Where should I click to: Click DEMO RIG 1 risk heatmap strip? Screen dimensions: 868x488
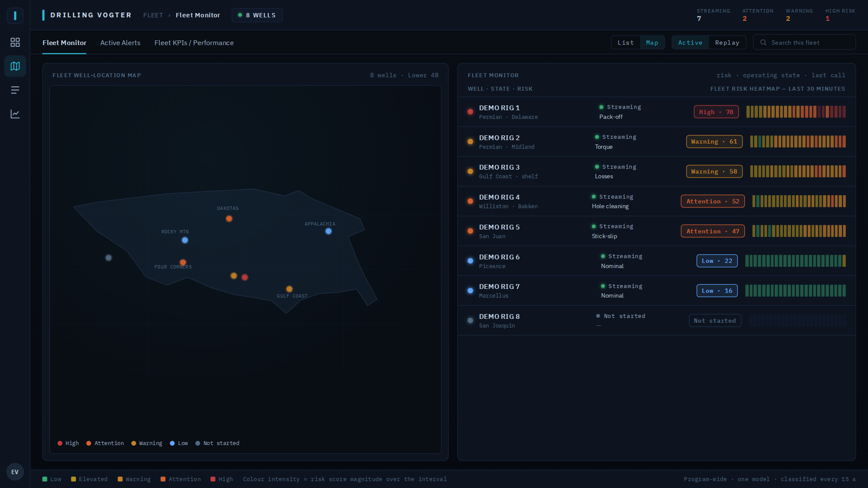796,112
